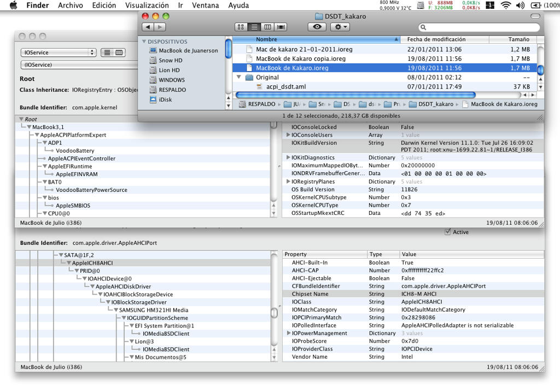Switch IORegistryExplorer to list view
560x392 pixels.
click(107, 52)
